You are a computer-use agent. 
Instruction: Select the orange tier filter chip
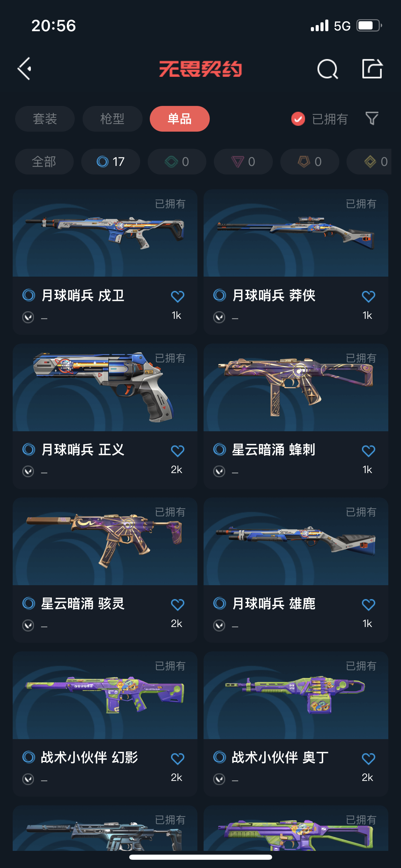click(x=310, y=161)
